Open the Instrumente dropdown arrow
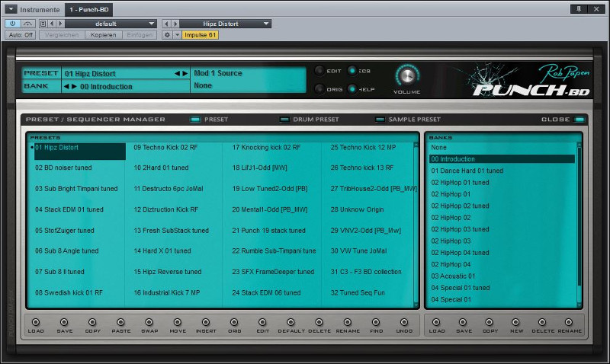This screenshot has width=610, height=364. pos(11,9)
